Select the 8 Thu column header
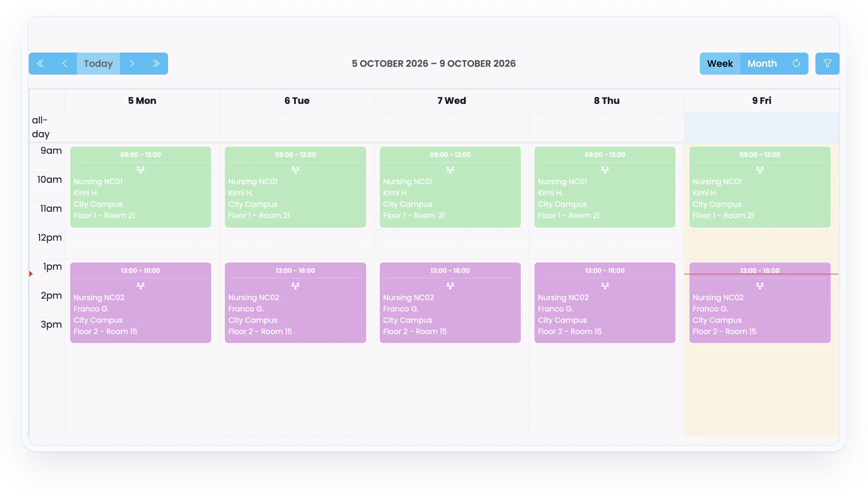This screenshot has width=868, height=490. [607, 100]
